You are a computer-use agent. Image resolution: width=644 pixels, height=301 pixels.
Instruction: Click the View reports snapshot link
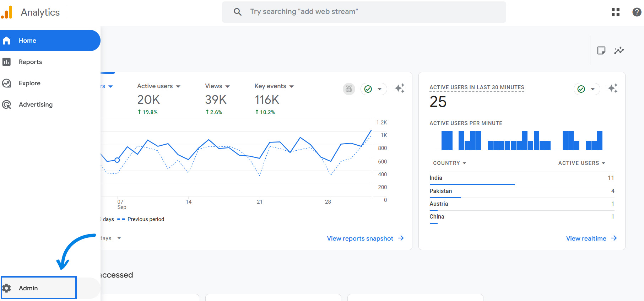click(365, 238)
